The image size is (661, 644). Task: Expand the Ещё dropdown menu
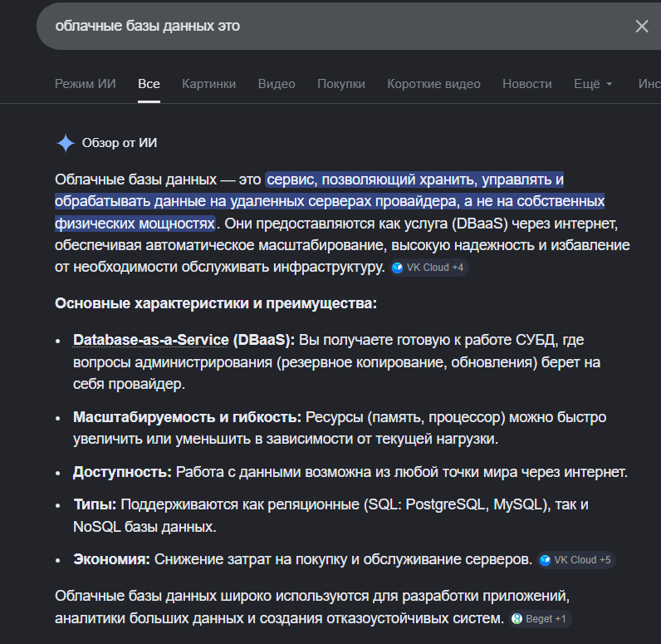(593, 84)
